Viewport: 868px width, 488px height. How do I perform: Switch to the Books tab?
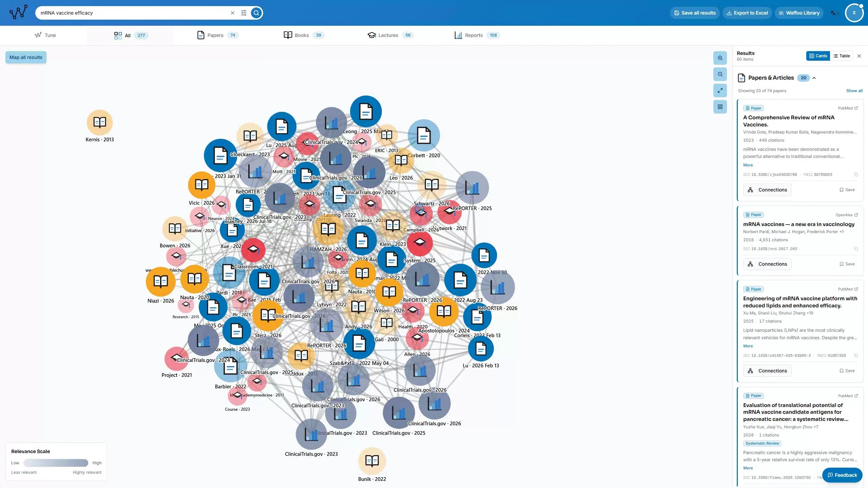[x=304, y=35]
